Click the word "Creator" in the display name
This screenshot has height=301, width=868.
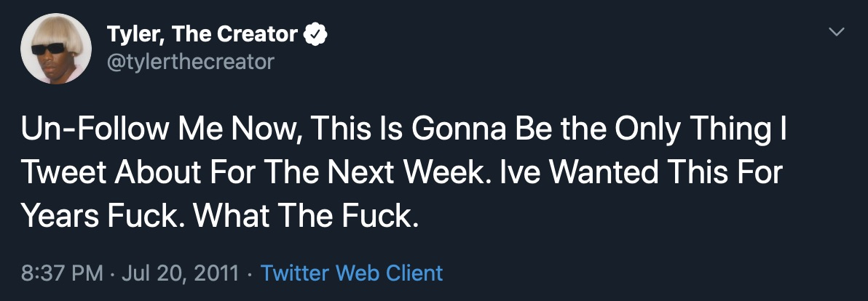(x=261, y=33)
